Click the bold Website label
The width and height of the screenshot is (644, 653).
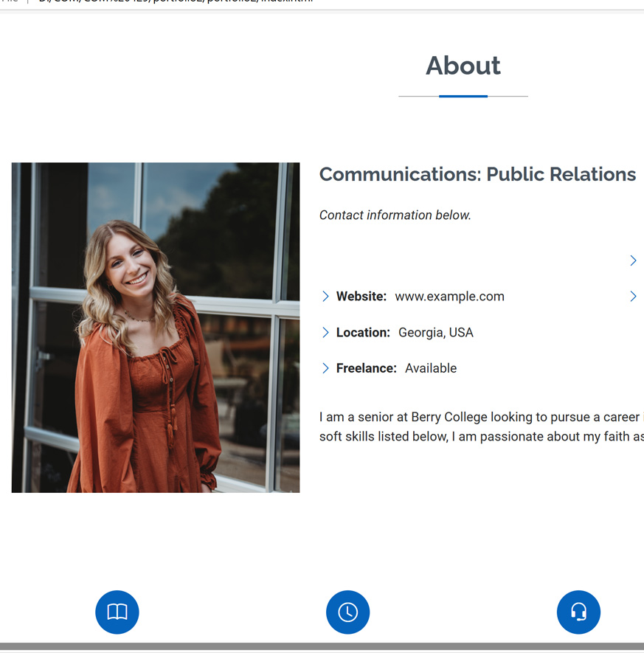[361, 297]
